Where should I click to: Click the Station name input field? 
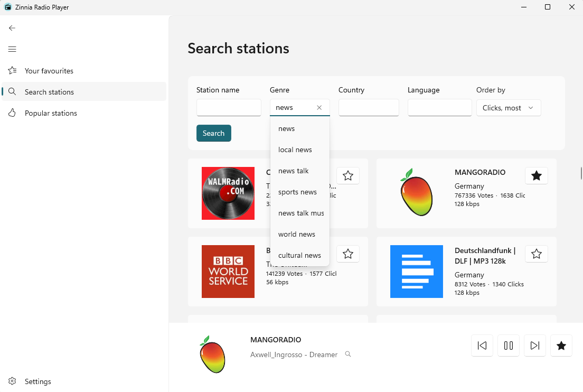click(x=229, y=108)
